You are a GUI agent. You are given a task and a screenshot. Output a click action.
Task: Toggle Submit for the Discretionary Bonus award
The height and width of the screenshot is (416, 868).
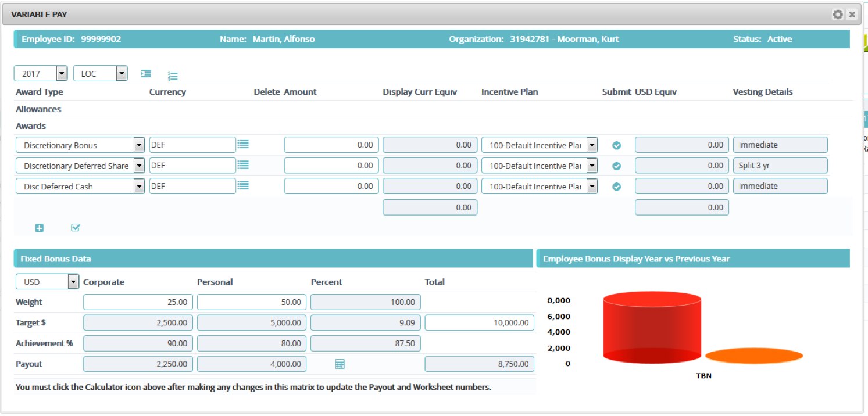[616, 145]
